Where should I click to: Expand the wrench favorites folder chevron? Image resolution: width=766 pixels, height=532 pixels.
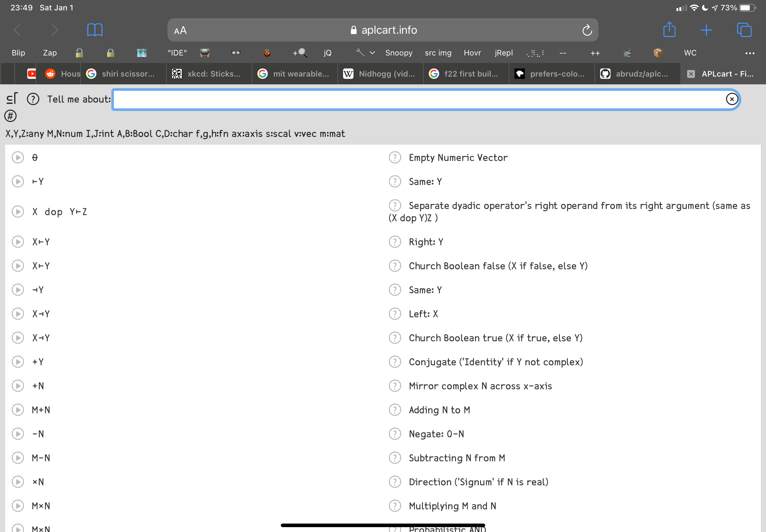pyautogui.click(x=372, y=53)
